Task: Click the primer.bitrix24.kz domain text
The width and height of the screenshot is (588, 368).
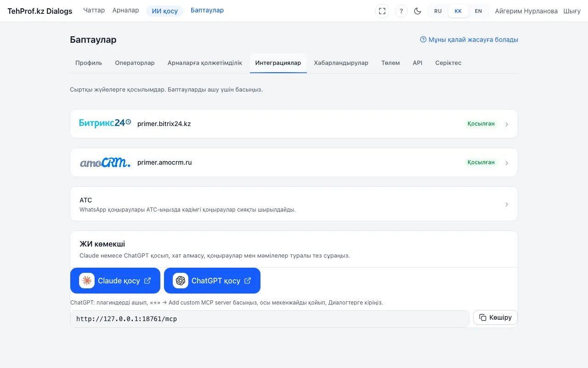Action: point(164,124)
